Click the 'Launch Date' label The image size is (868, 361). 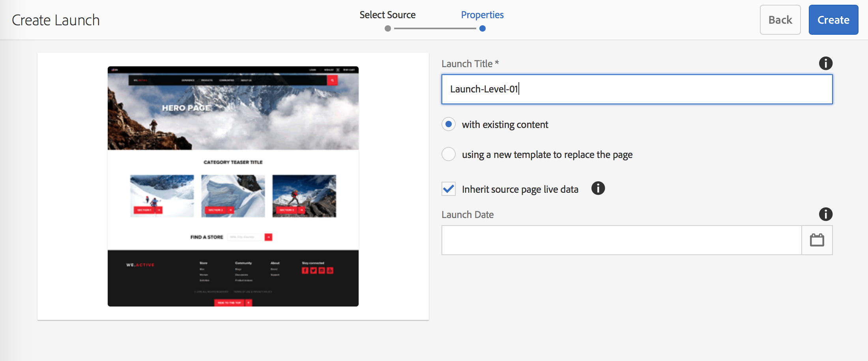pos(468,214)
